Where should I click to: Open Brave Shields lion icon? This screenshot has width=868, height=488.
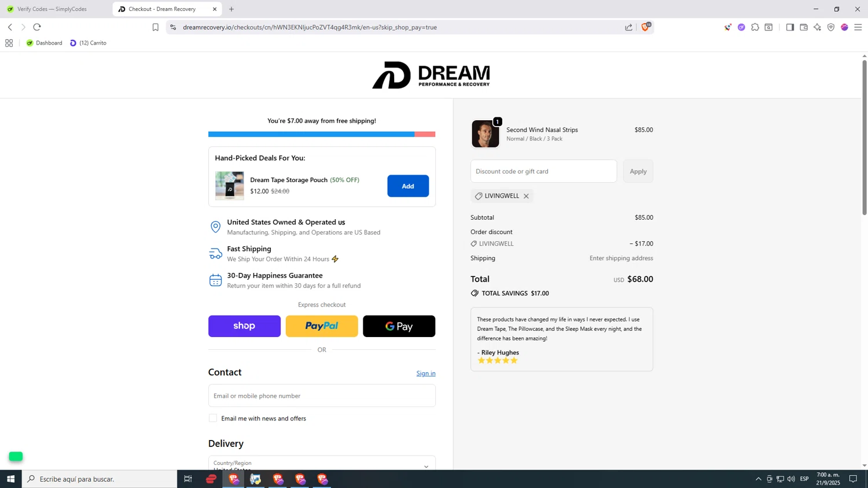pos(645,27)
